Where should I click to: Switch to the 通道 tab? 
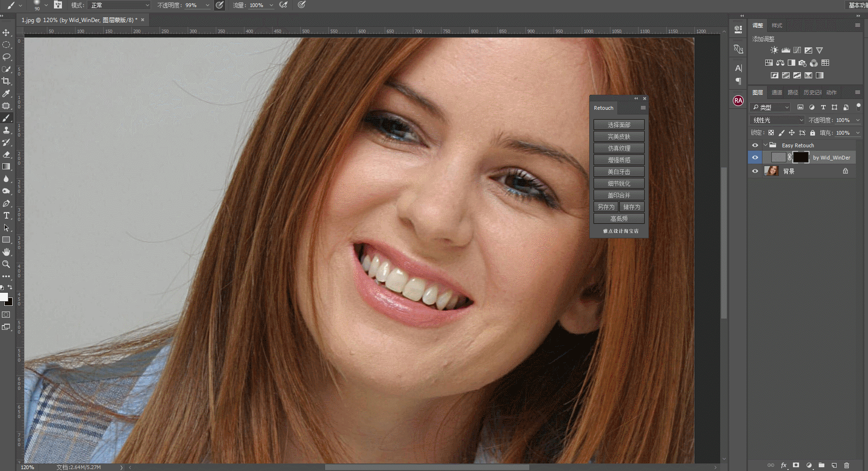[777, 92]
